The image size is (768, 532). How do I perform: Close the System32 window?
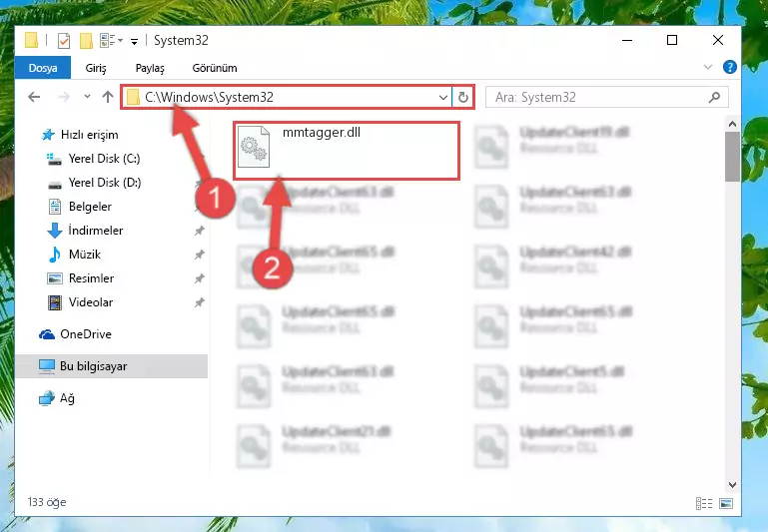click(717, 40)
